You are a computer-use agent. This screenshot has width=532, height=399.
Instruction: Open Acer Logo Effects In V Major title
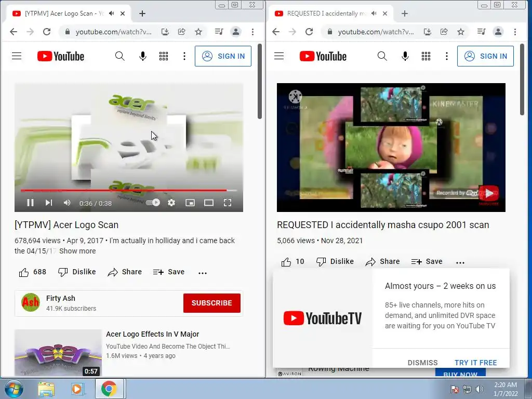(x=152, y=334)
